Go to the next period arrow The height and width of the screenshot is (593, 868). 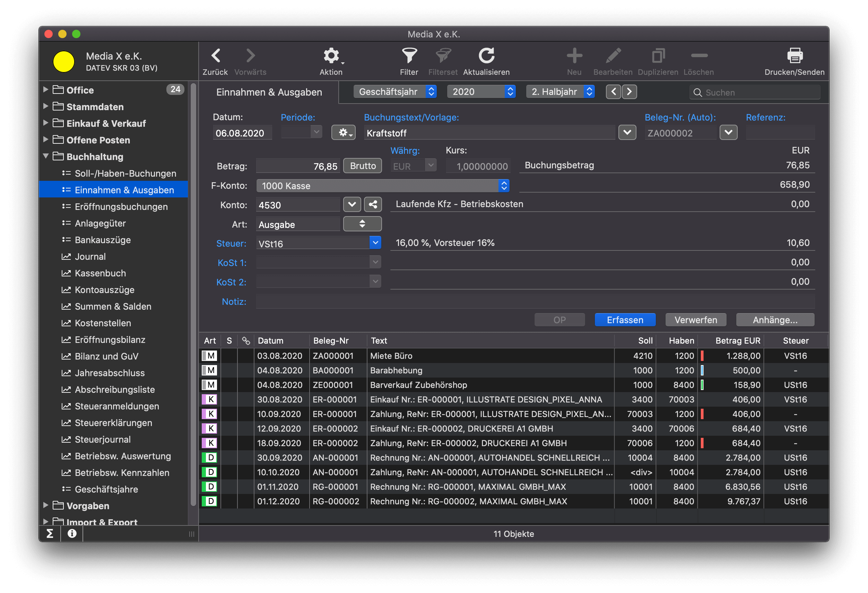tap(630, 92)
